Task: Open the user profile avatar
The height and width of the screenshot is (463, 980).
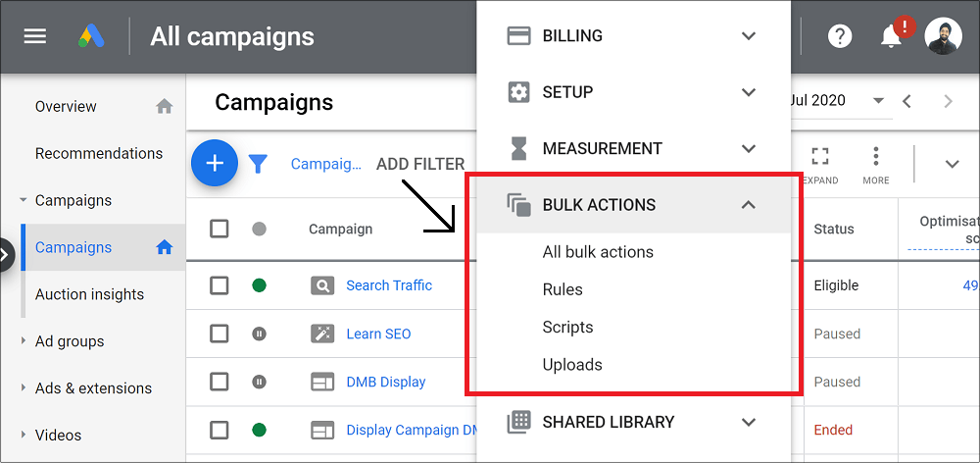Action: [x=943, y=36]
